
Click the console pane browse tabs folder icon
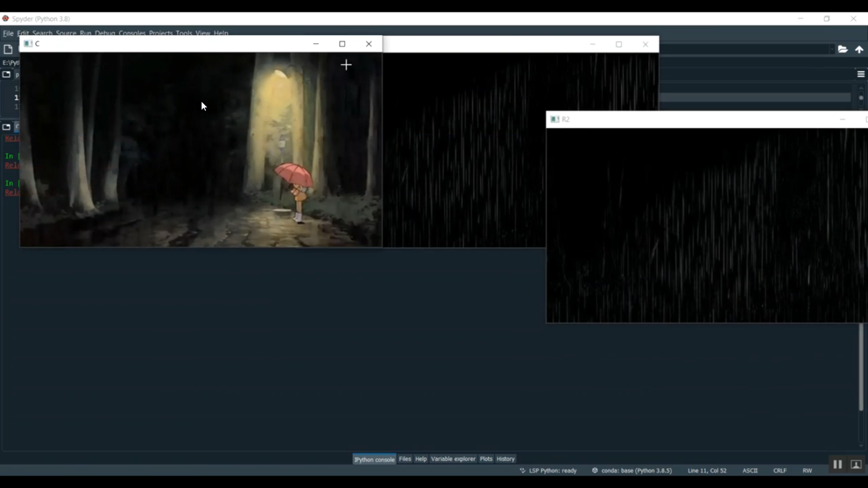pos(6,127)
